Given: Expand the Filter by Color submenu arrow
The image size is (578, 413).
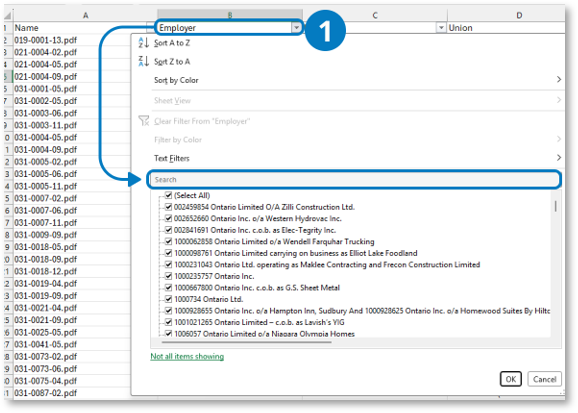Looking at the screenshot, I should pyautogui.click(x=559, y=139).
